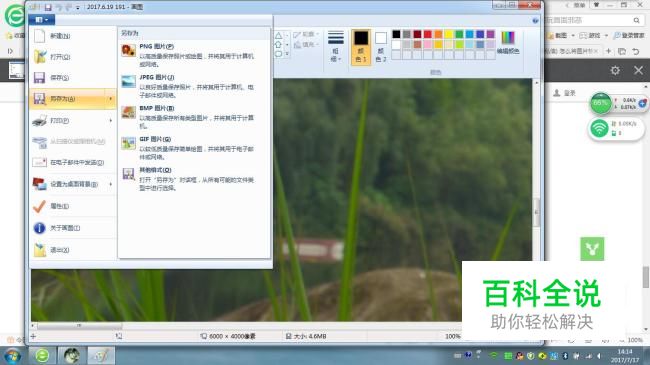Choose Exit (退出) in the file menu
The image size is (650, 365).
tap(73, 250)
